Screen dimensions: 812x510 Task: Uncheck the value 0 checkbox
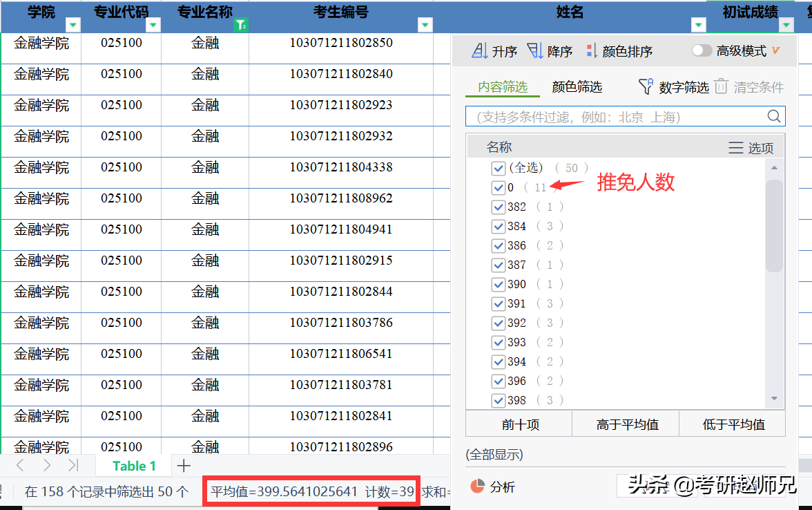click(x=499, y=187)
